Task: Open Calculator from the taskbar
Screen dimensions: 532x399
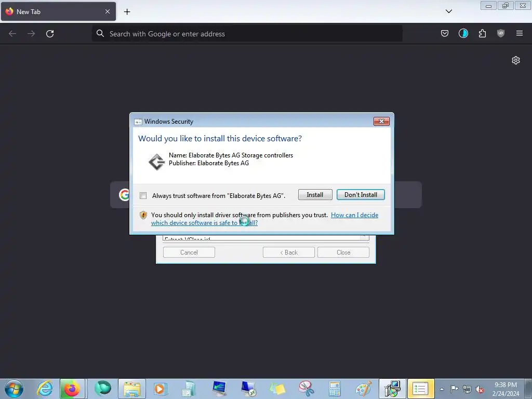Action: coord(335,389)
